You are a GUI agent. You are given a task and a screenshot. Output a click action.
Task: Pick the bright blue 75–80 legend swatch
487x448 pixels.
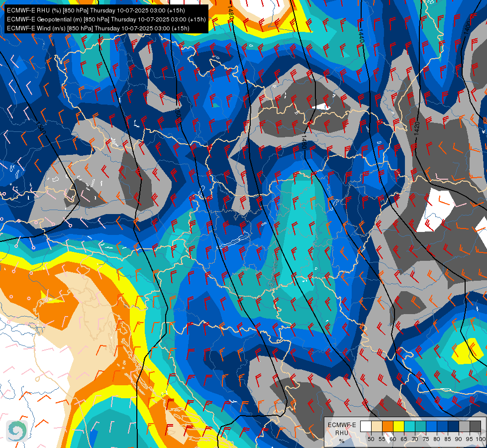pyautogui.click(x=432, y=426)
